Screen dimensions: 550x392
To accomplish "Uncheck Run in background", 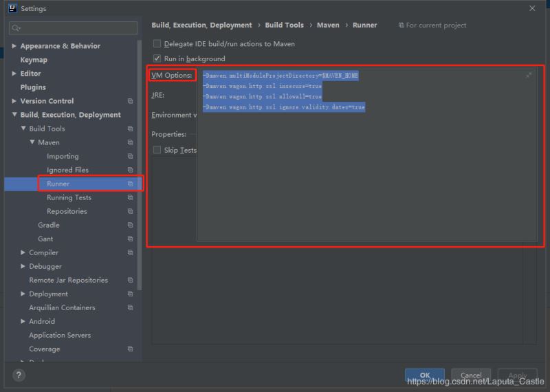I will pyautogui.click(x=157, y=58).
